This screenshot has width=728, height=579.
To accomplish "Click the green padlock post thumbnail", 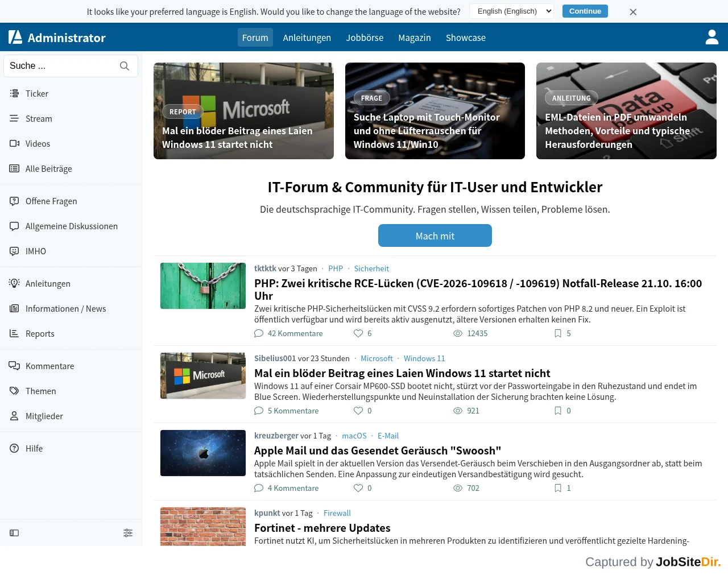I will pos(203,286).
